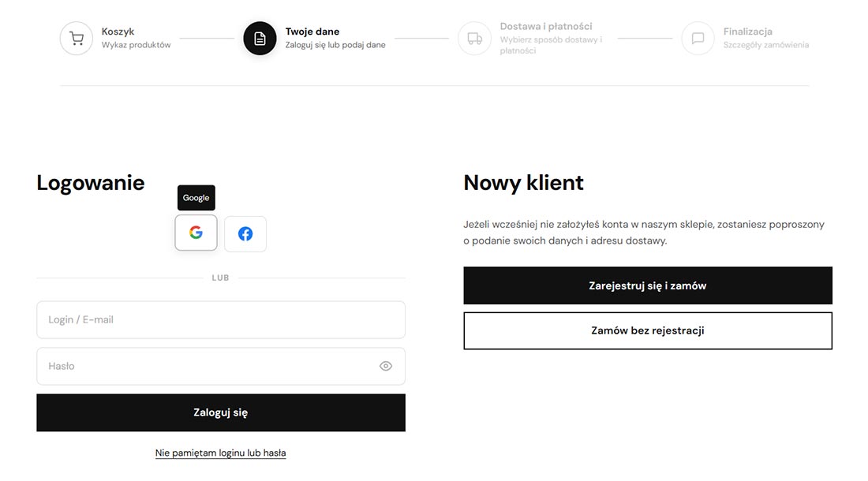Click the Wykaz produktów subtitle text
Image resolution: width=868 pixels, height=481 pixels.
point(136,45)
